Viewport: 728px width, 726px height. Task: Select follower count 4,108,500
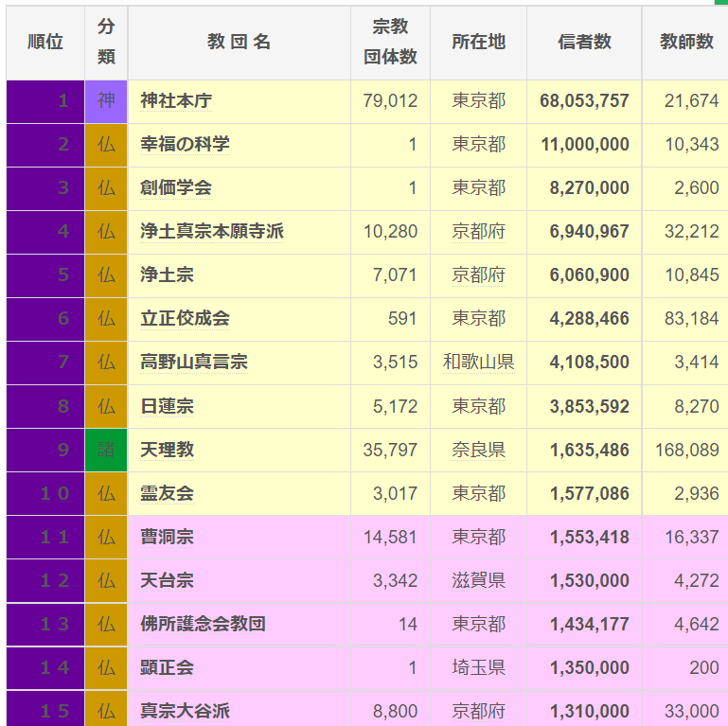pyautogui.click(x=590, y=363)
